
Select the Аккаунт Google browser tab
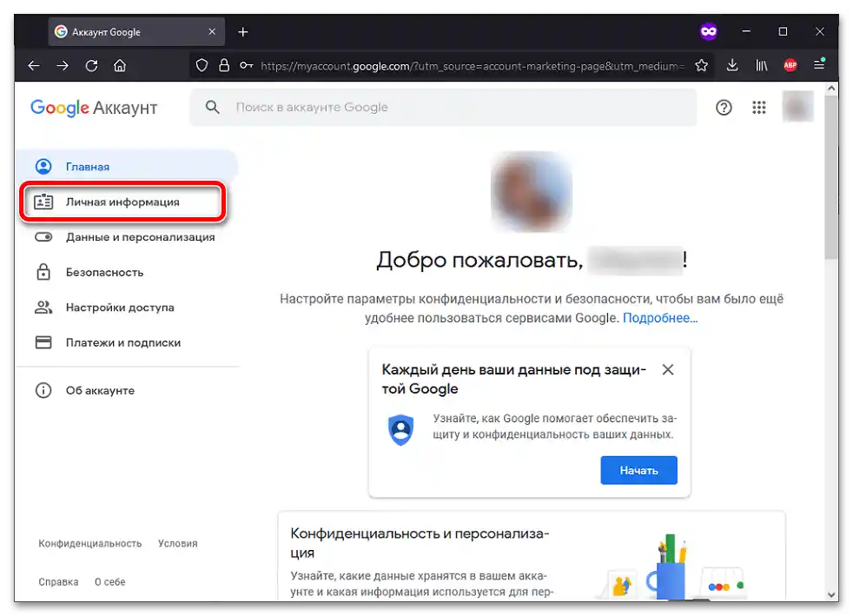[x=136, y=32]
